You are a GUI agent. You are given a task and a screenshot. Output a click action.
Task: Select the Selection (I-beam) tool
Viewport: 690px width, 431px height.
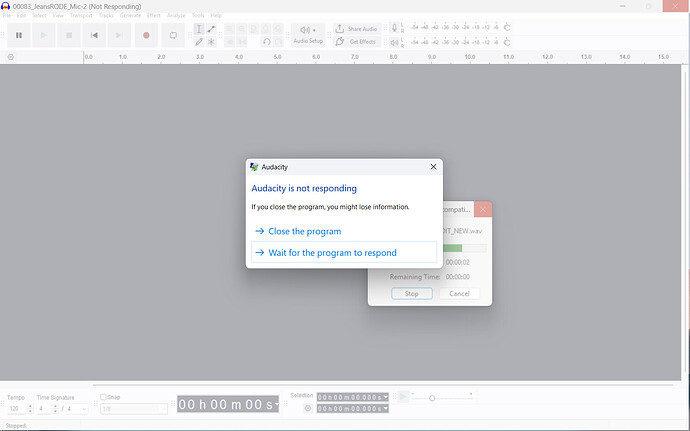pos(199,29)
